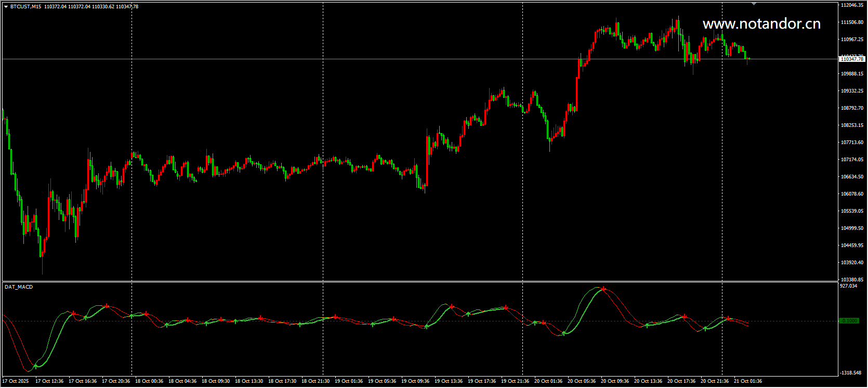Click the 20 Oct 05:36 time label

coord(582,381)
